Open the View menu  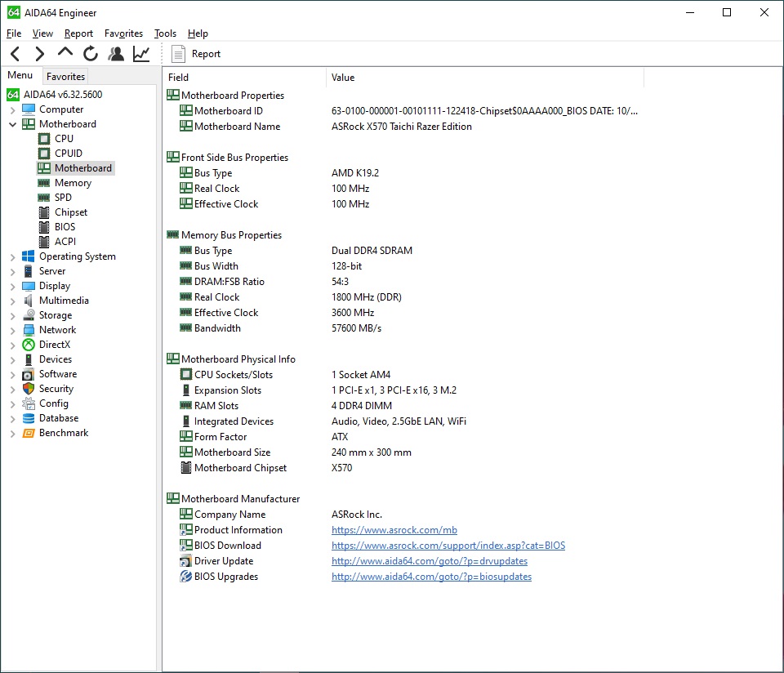(42, 33)
